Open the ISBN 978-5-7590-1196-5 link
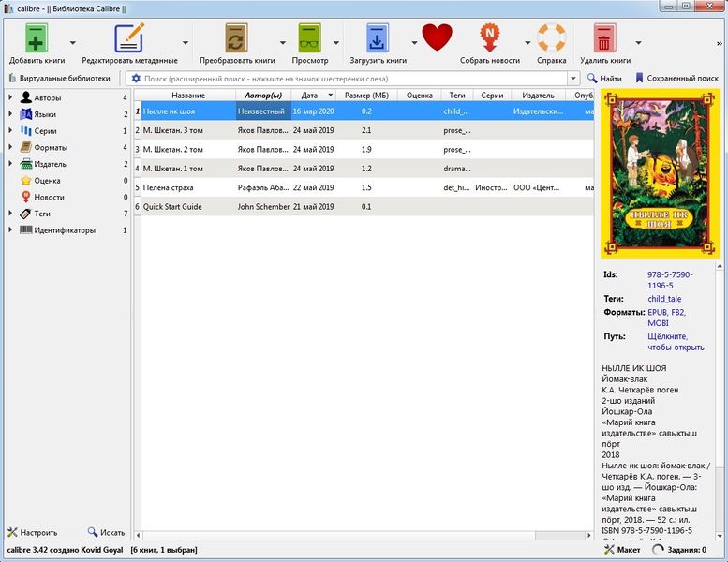This screenshot has width=728, height=562. point(670,280)
